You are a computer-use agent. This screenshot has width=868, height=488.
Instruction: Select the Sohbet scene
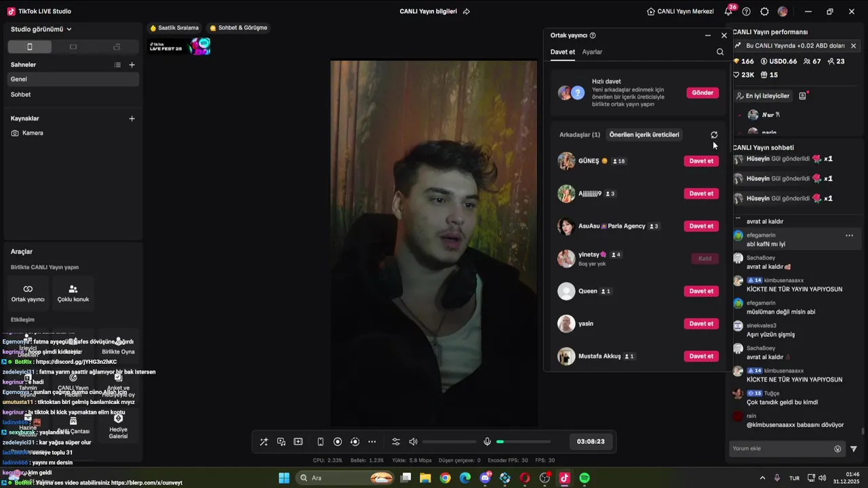(x=73, y=94)
